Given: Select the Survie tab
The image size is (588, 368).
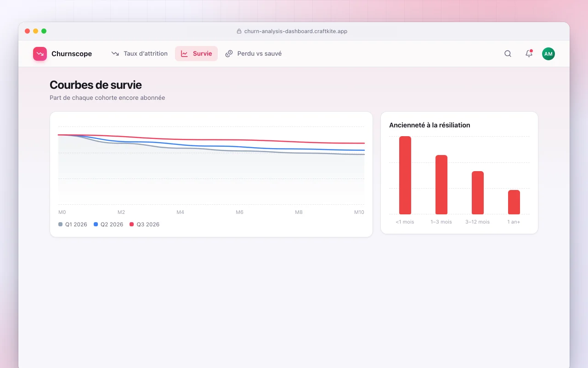Looking at the screenshot, I should [196, 54].
